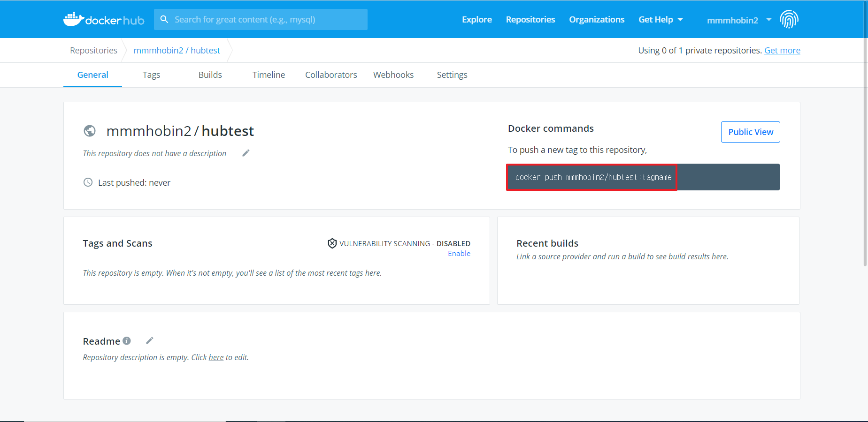Click the 'here' link to edit Readme

216,357
